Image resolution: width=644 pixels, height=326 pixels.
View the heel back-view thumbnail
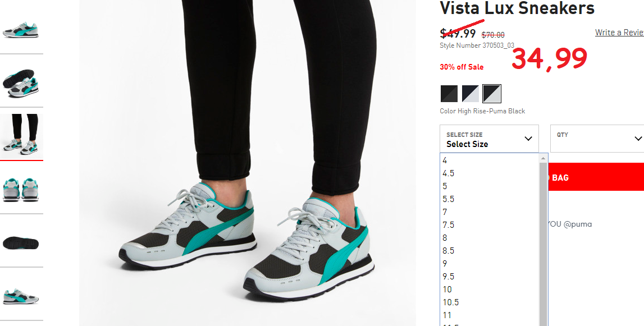21,190
